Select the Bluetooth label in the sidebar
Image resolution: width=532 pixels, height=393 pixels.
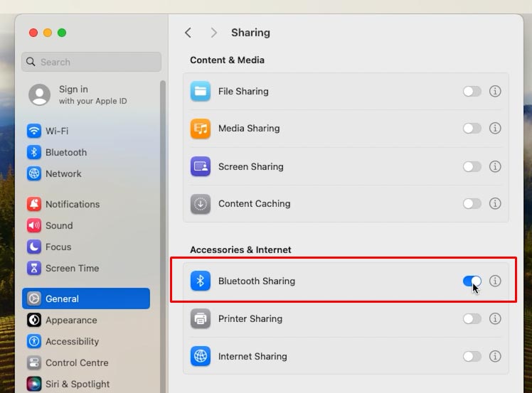click(x=66, y=152)
